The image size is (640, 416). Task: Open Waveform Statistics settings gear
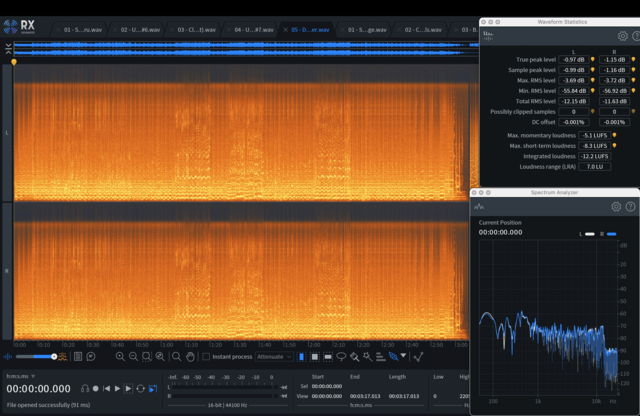622,36
